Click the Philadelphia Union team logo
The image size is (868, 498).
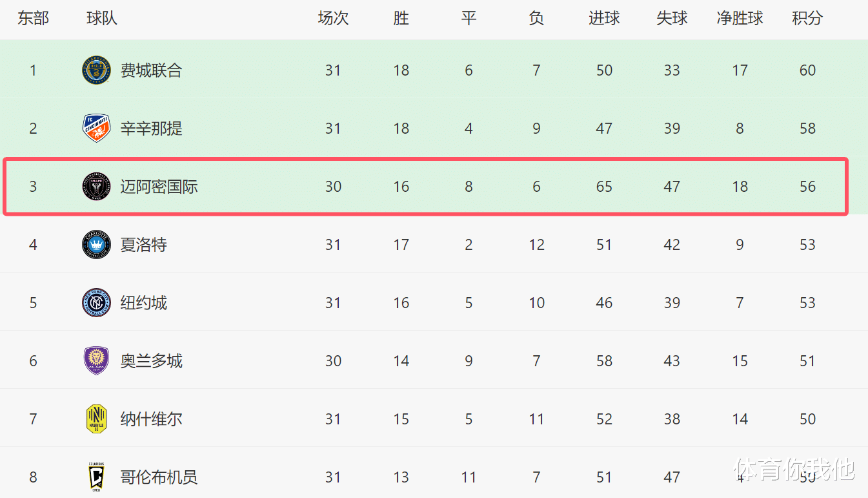point(96,70)
